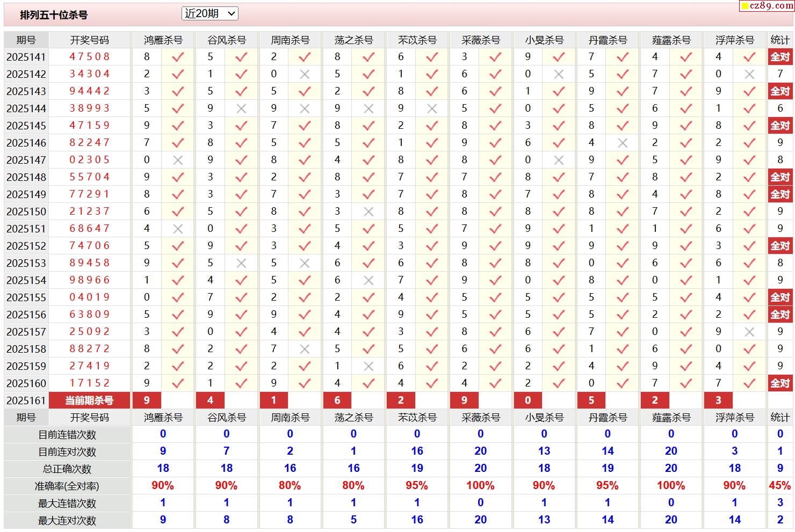This screenshot has height=532, width=795.
Task: Click the cross icon for 周南 in row 2025158
Action: pyautogui.click(x=305, y=349)
